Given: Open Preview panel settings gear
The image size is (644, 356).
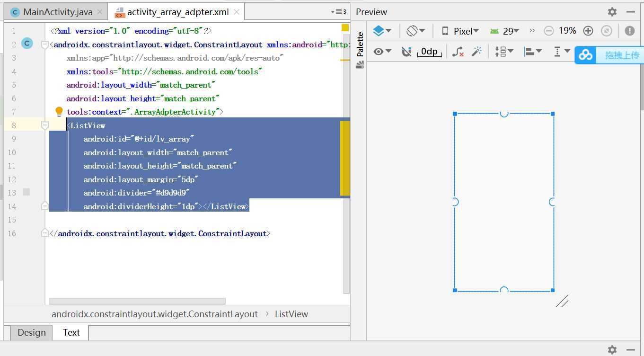Looking at the screenshot, I should [612, 12].
